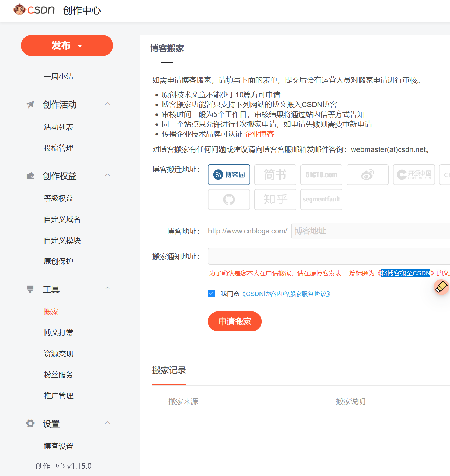Click the 设置 section label
The image size is (450, 476).
[x=51, y=423]
